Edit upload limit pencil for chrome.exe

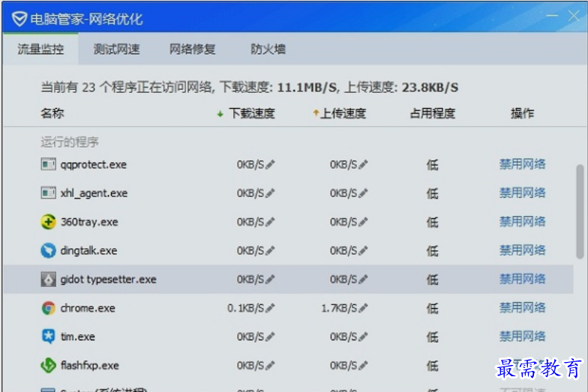click(363, 308)
